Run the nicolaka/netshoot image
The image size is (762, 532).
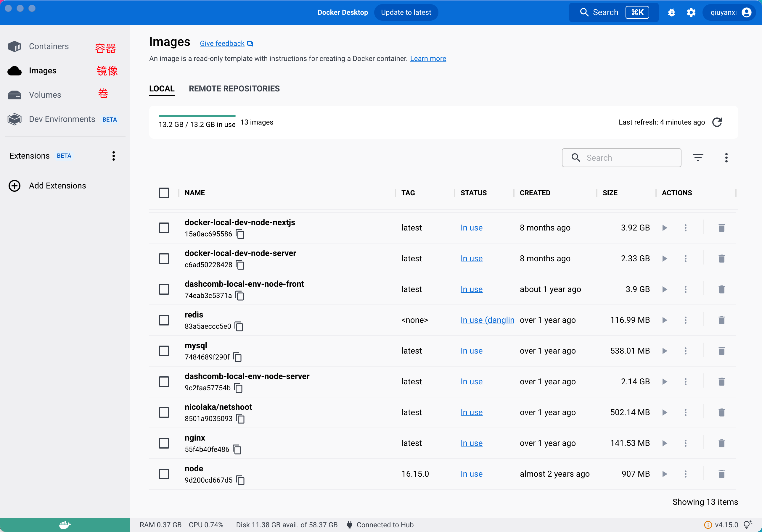click(664, 412)
